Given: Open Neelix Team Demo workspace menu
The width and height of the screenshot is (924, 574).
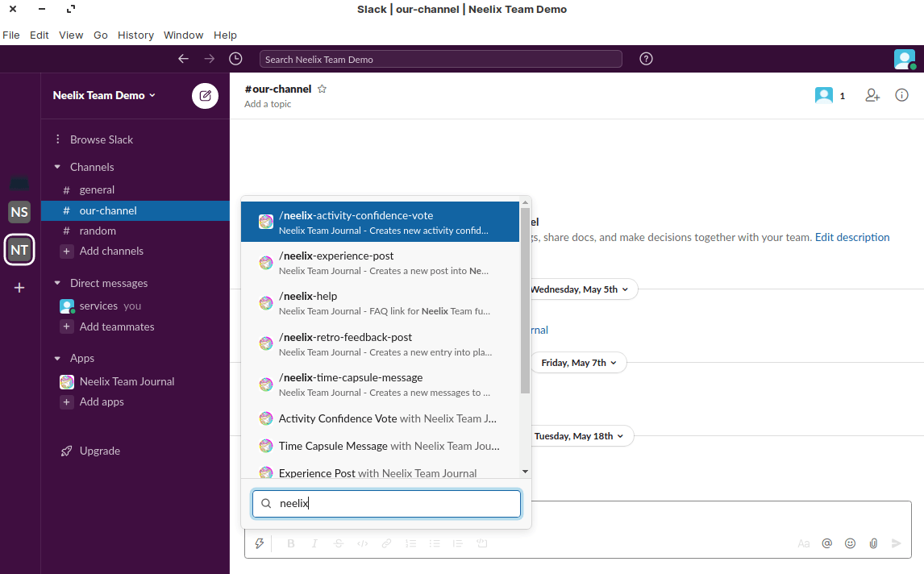Looking at the screenshot, I should [104, 95].
